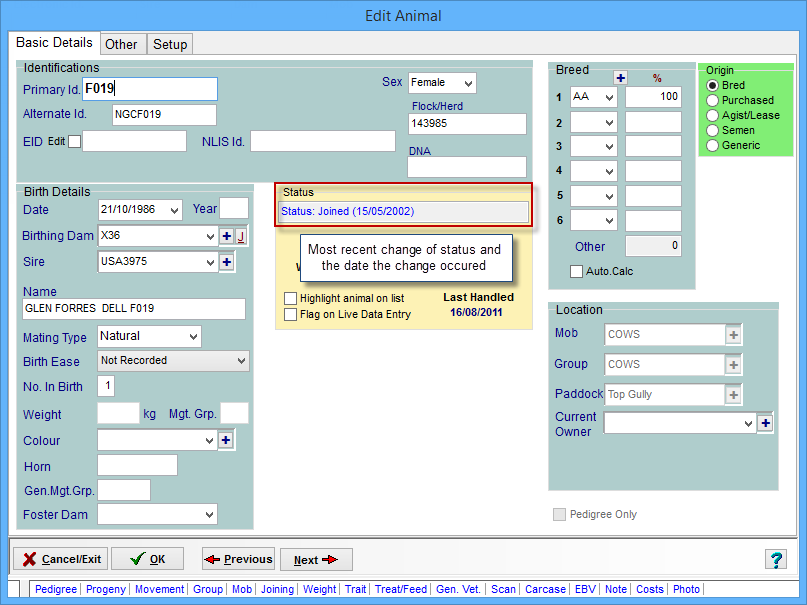Select the Purchased origin radio button
807x605 pixels.
tap(713, 100)
